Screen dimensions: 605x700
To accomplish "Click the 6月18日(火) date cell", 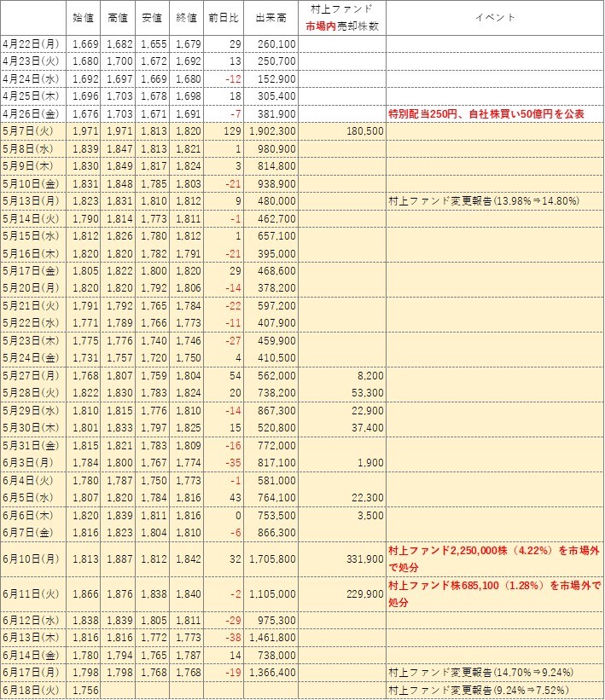I will 32,690.
